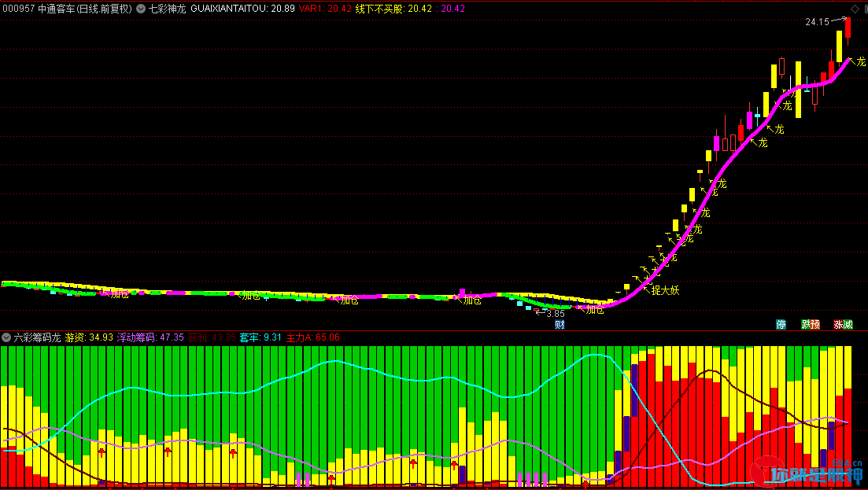Click the 浮动筹码: 47.35 value
The image size is (868, 490).
click(150, 337)
